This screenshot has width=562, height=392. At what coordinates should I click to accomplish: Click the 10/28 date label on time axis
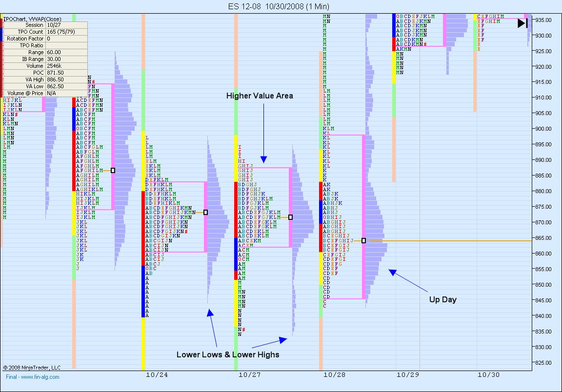[x=334, y=375]
